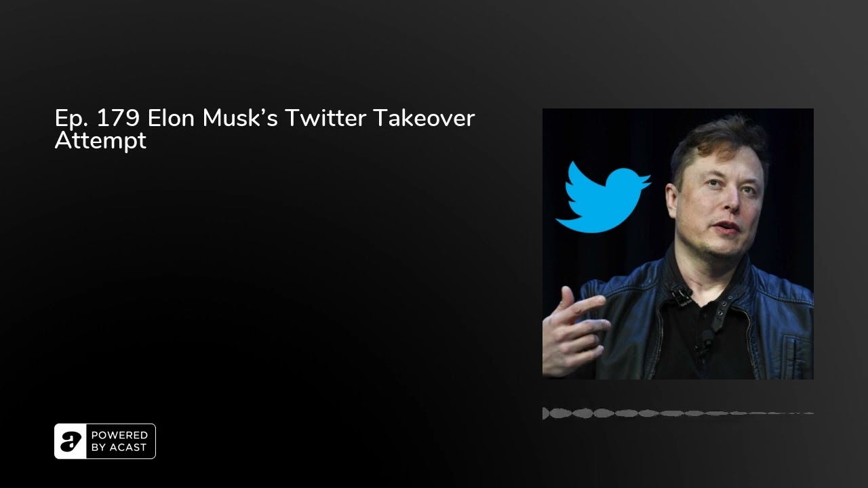This screenshot has width=868, height=488.
Task: Click the word "Attempt" on the second title line
Action: (100, 140)
